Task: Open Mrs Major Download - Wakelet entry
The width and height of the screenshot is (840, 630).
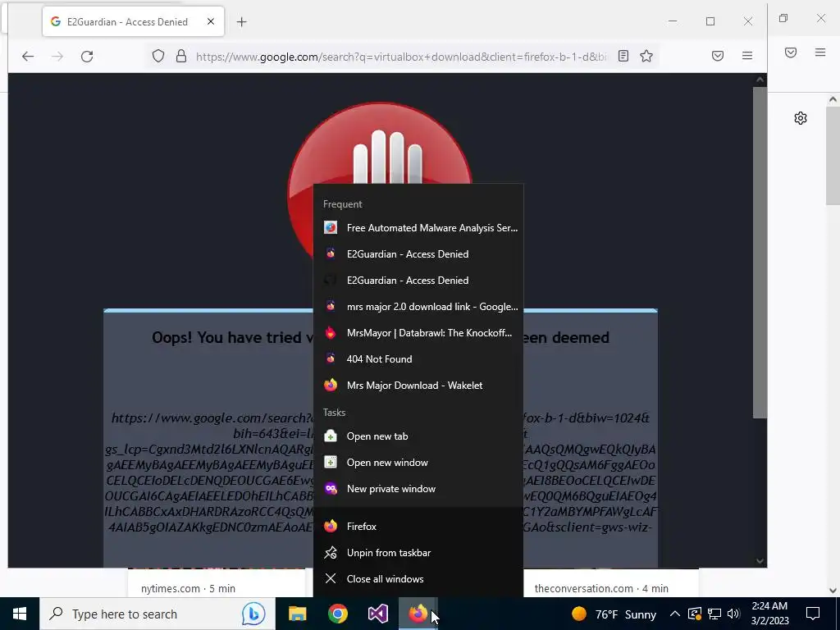Action: click(418, 386)
